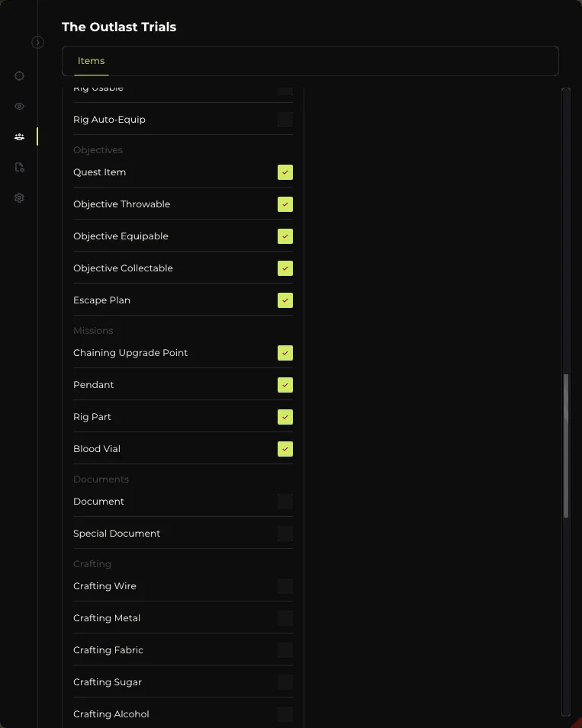Click the "Crafting" section header
Image resolution: width=582 pixels, height=728 pixels.
[x=92, y=563]
